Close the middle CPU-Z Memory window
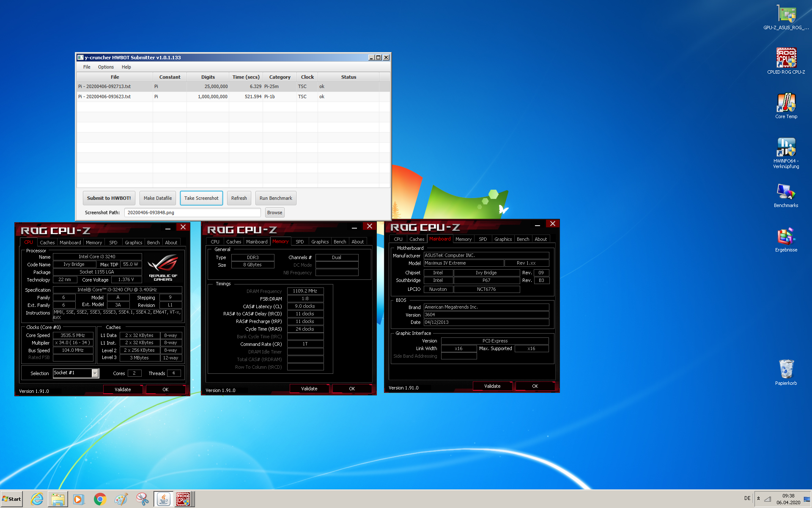Viewport: 812px width, 508px height. 369,226
